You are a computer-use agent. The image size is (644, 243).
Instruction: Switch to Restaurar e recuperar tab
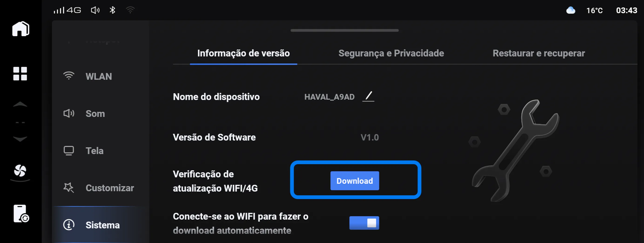pyautogui.click(x=539, y=53)
